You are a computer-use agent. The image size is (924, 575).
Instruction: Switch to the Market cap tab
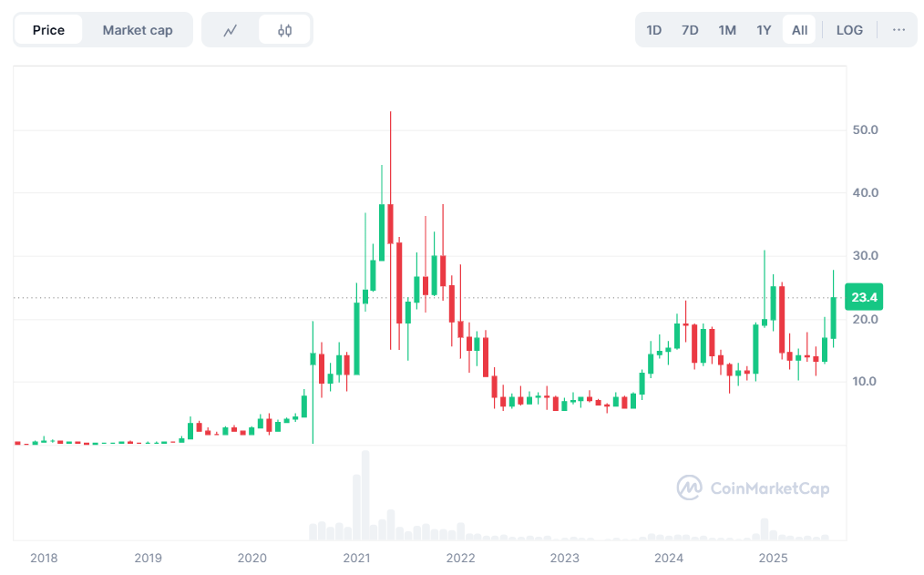click(x=138, y=29)
